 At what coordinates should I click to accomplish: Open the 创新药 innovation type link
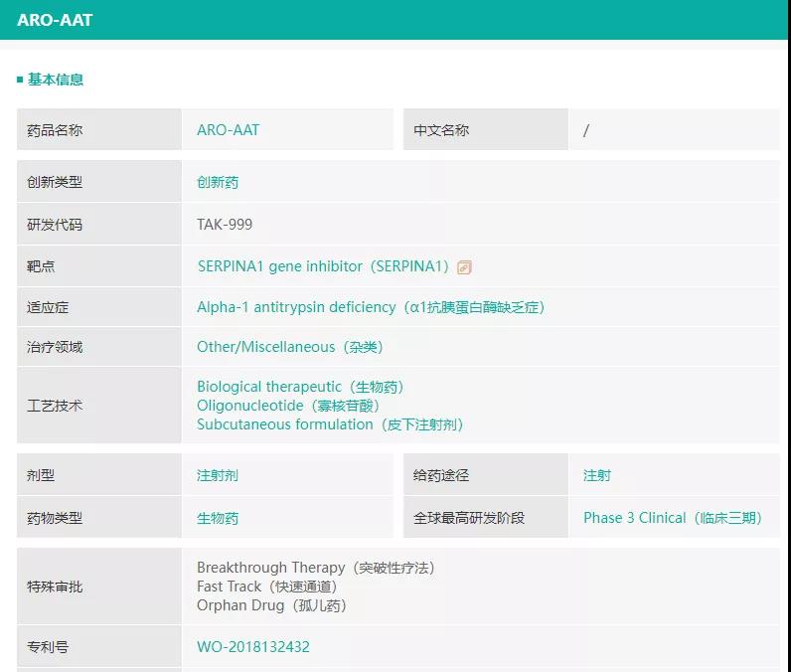pos(218,182)
